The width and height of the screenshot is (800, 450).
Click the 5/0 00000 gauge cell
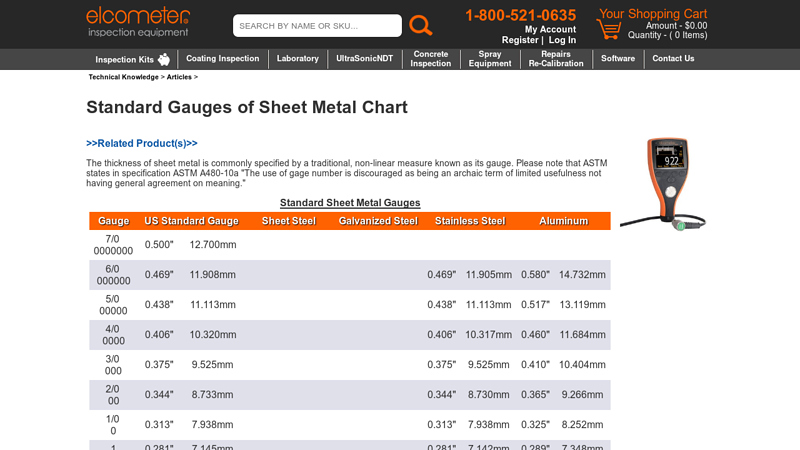click(x=113, y=305)
